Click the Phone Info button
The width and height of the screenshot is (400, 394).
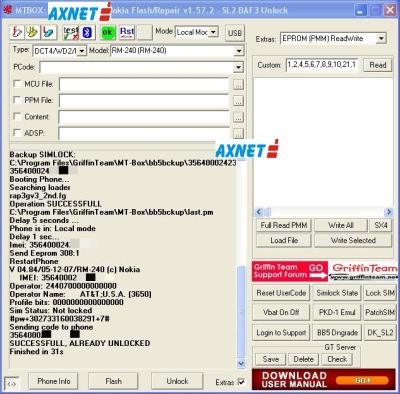53,381
